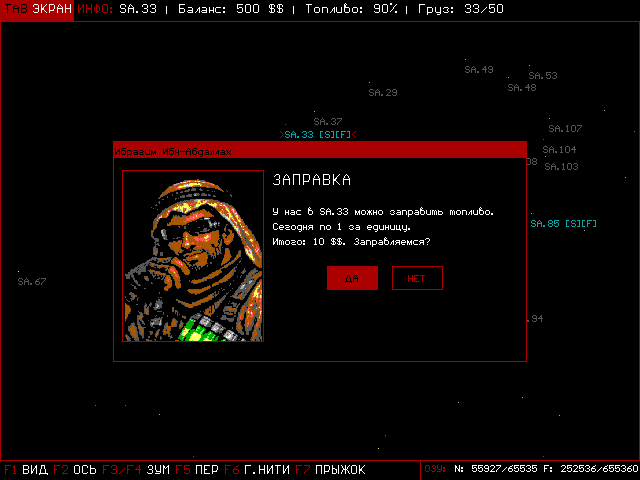Select star system SA.85 on the map
The image size is (640, 480).
click(563, 223)
